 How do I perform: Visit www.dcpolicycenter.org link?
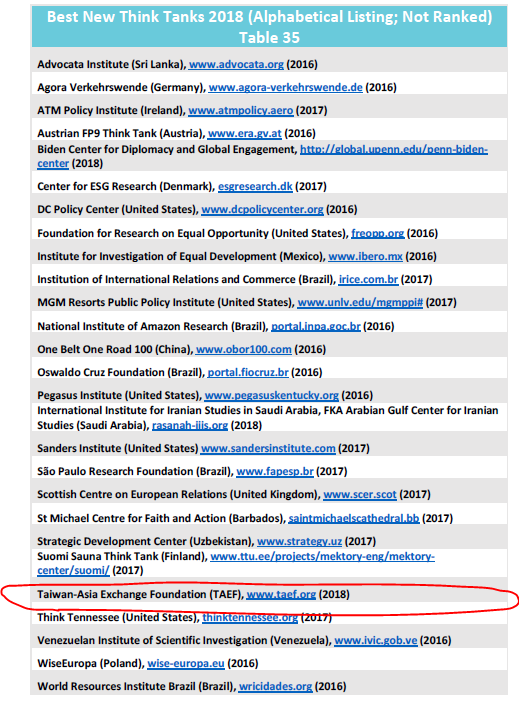tap(262, 210)
